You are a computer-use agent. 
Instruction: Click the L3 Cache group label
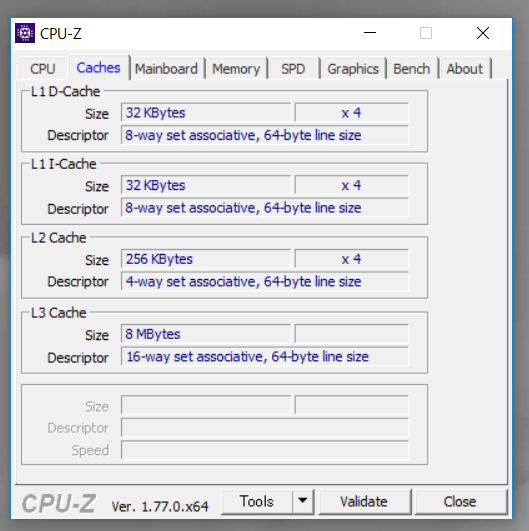59,313
